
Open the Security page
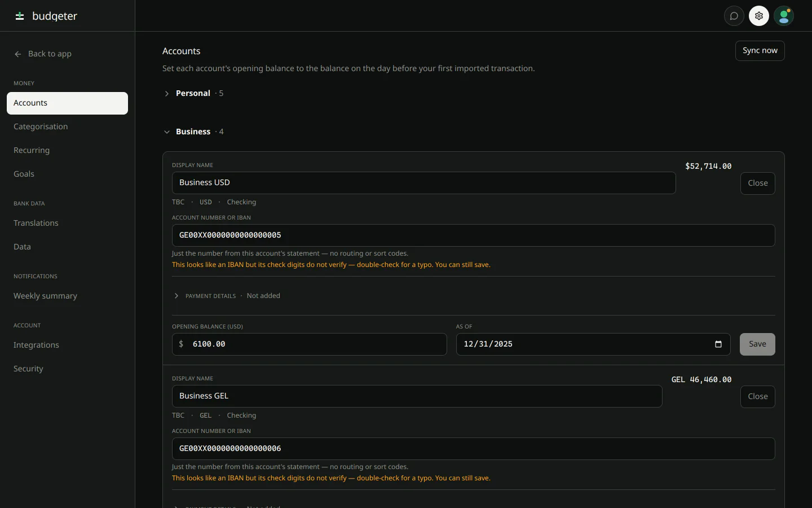coord(67,369)
